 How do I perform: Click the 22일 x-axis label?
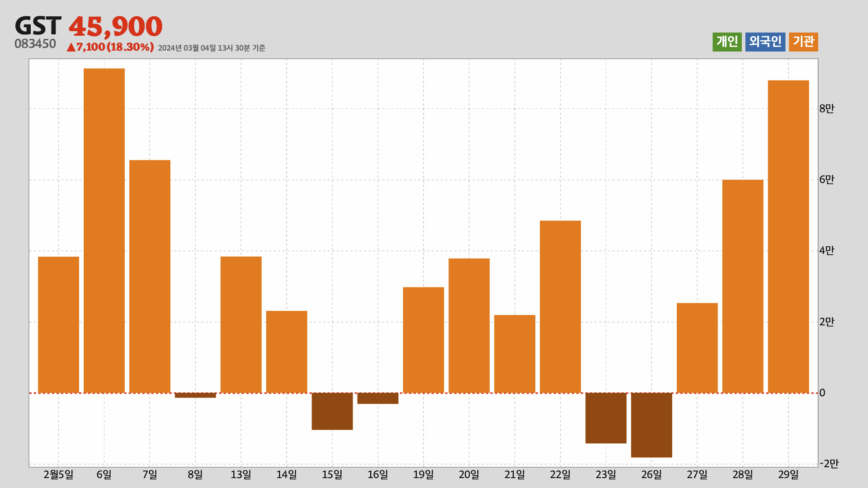(560, 474)
